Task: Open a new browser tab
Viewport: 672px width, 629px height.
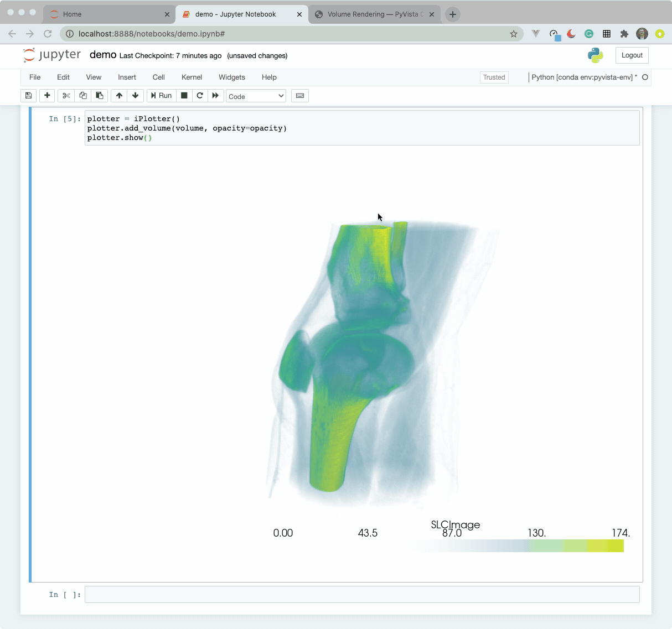Action: point(453,14)
